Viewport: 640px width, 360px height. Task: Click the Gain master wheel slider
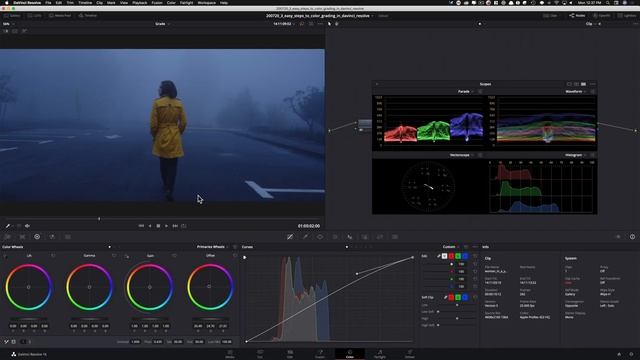coord(150,319)
